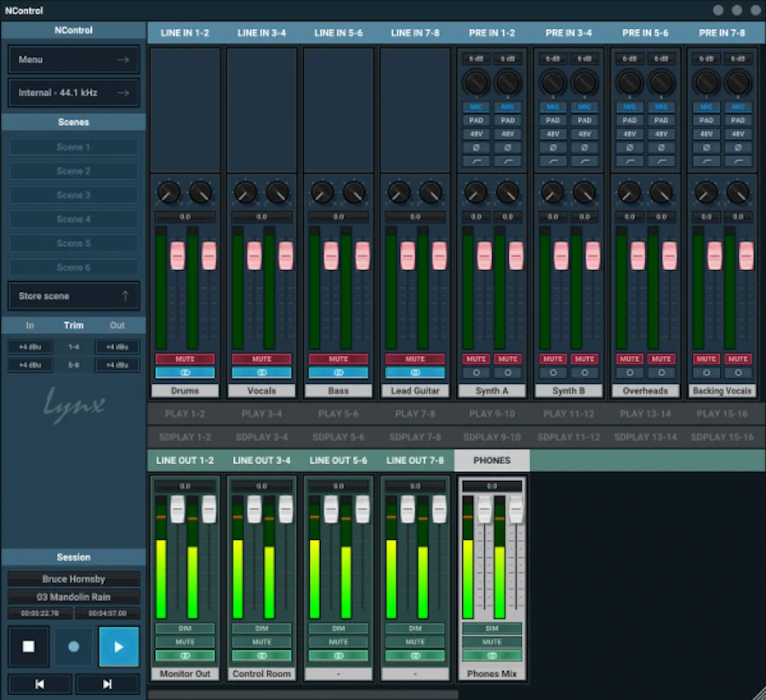Toggle stereo link on Drums channel
The height and width of the screenshot is (700, 766).
coord(186,372)
